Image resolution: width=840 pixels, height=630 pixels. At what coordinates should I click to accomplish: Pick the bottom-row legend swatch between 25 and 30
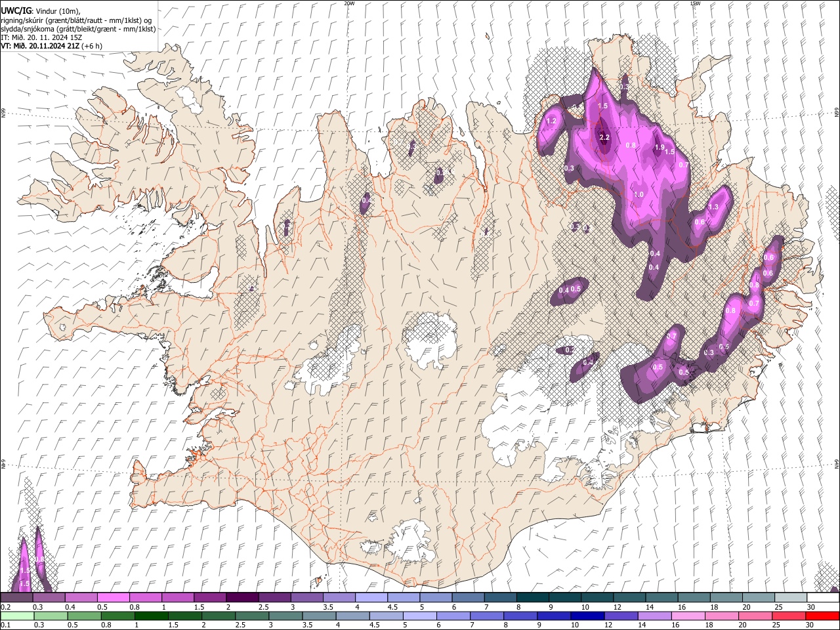point(788,616)
